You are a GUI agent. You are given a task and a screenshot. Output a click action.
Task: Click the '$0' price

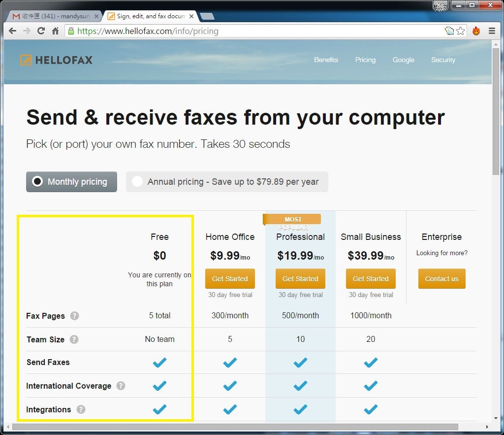(x=159, y=256)
